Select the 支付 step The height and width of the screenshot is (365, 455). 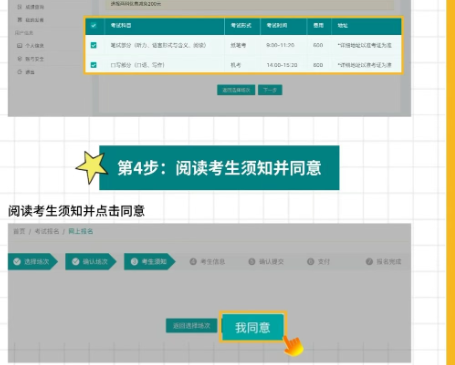coord(318,262)
